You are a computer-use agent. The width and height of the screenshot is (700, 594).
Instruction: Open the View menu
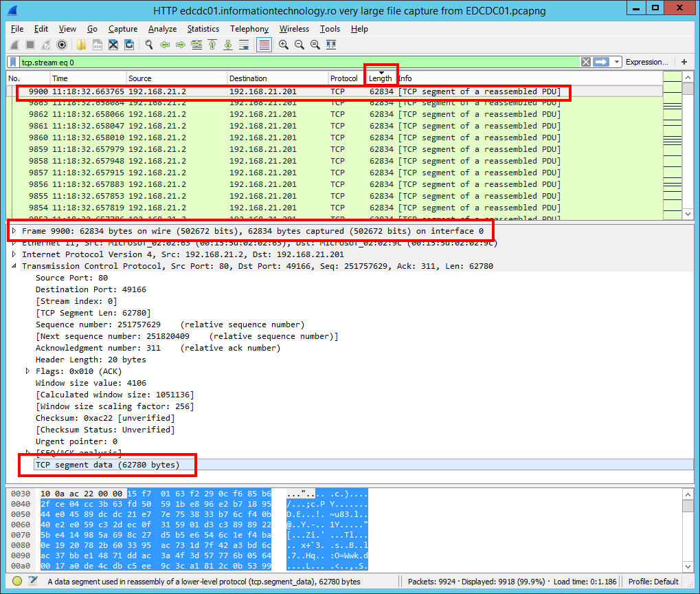click(67, 29)
